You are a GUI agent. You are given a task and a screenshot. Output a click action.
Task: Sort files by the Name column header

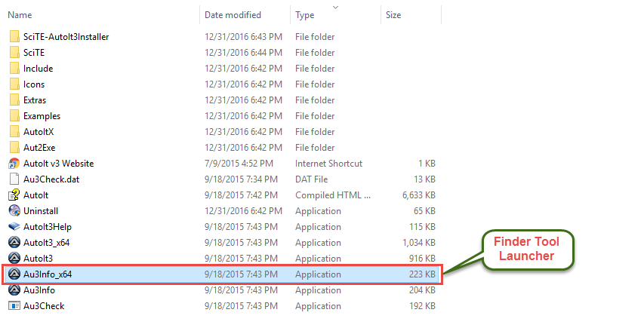20,15
